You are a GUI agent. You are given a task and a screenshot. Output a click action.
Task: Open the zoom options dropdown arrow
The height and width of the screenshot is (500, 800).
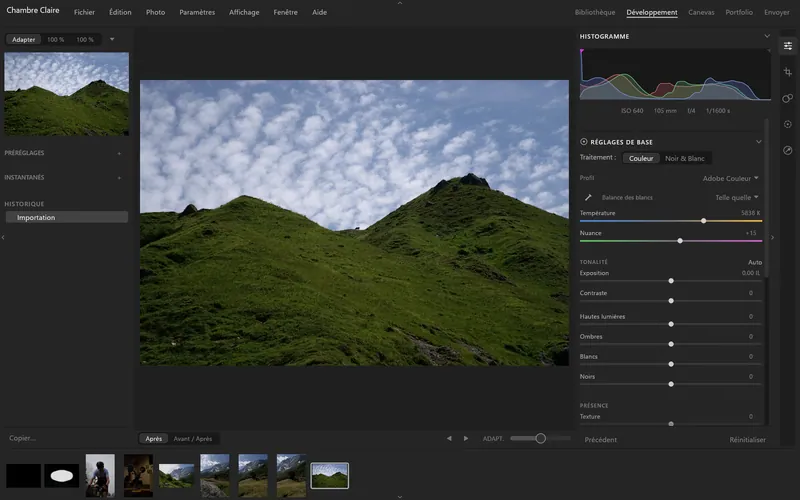[x=112, y=39]
